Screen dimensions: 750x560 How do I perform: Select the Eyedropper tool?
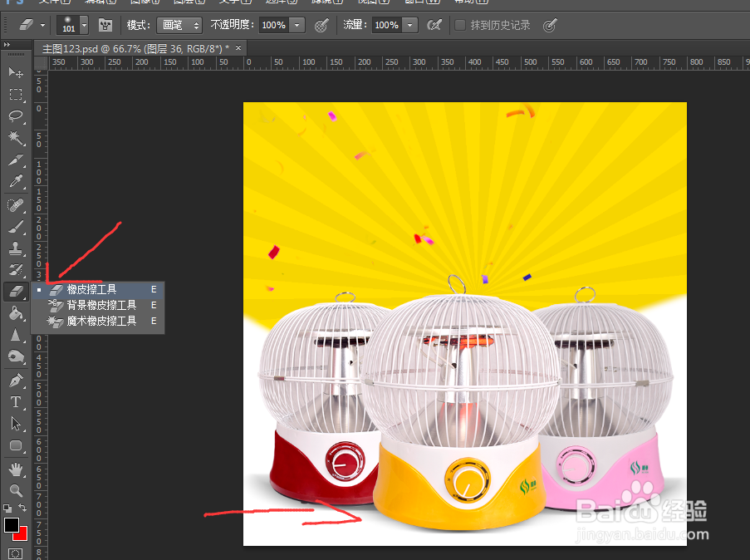click(x=15, y=181)
